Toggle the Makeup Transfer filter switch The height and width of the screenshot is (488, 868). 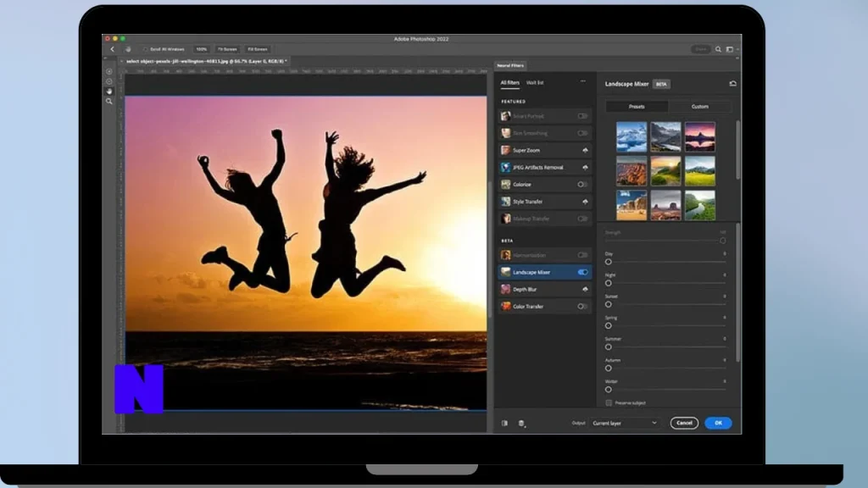pyautogui.click(x=582, y=219)
